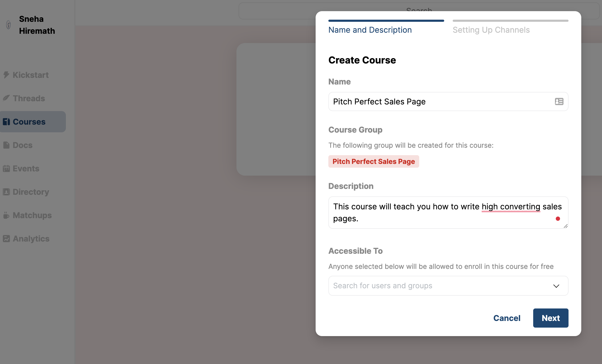Click the Courses book icon in sidebar
Viewport: 602px width, 364px height.
[x=6, y=122]
